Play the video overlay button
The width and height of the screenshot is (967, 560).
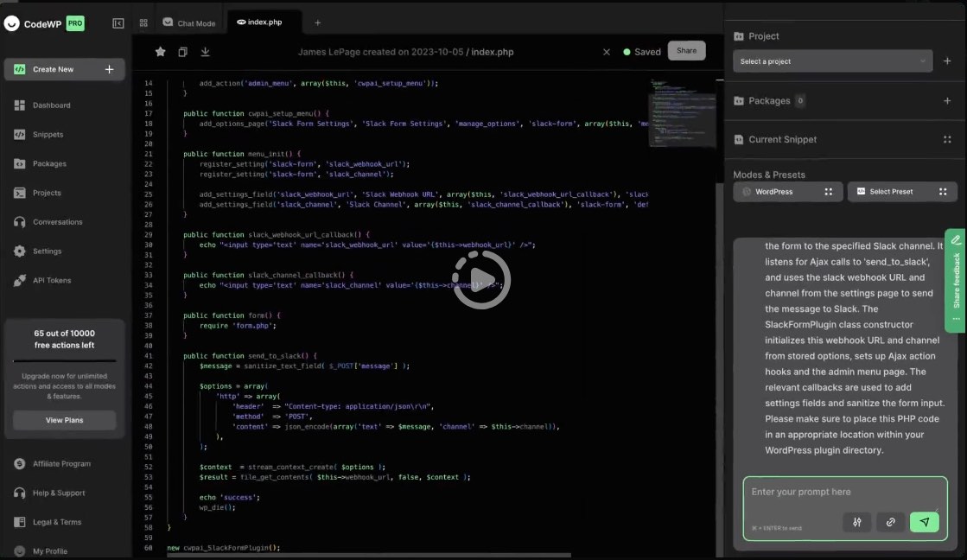tap(481, 280)
